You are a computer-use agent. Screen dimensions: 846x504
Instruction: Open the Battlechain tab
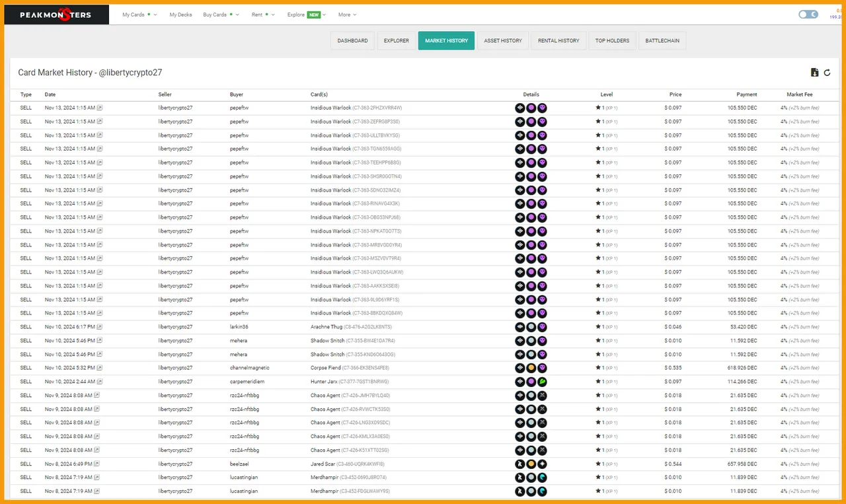tap(662, 40)
